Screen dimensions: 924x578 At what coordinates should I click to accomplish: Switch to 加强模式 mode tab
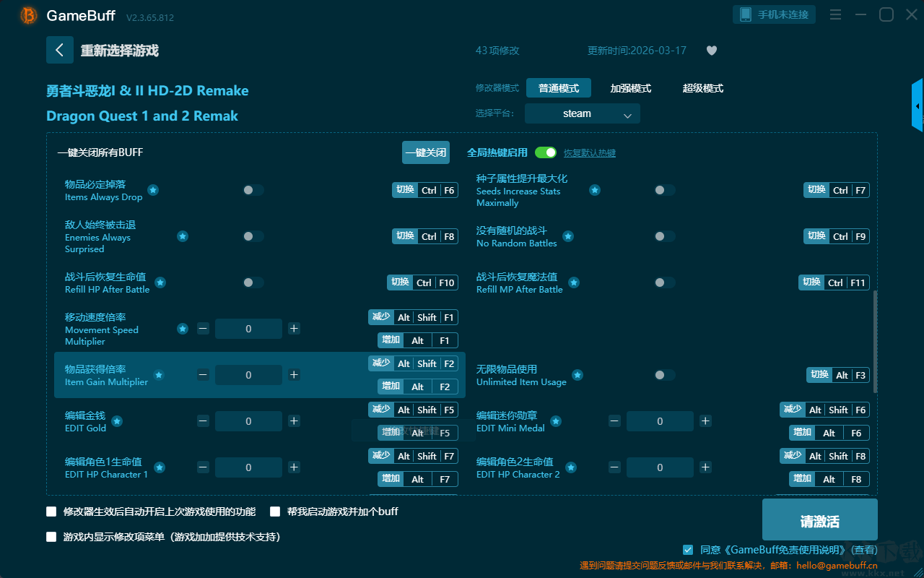pyautogui.click(x=631, y=88)
